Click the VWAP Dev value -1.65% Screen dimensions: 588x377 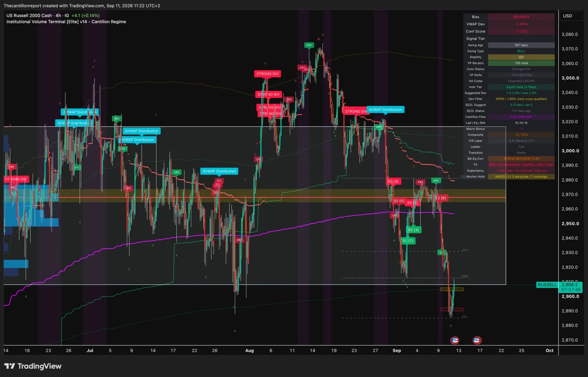521,24
